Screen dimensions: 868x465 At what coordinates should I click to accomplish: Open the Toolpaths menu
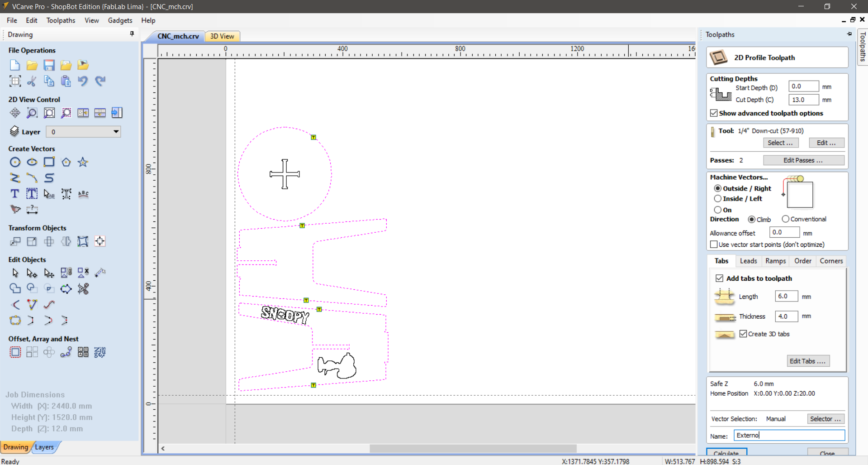click(x=61, y=20)
